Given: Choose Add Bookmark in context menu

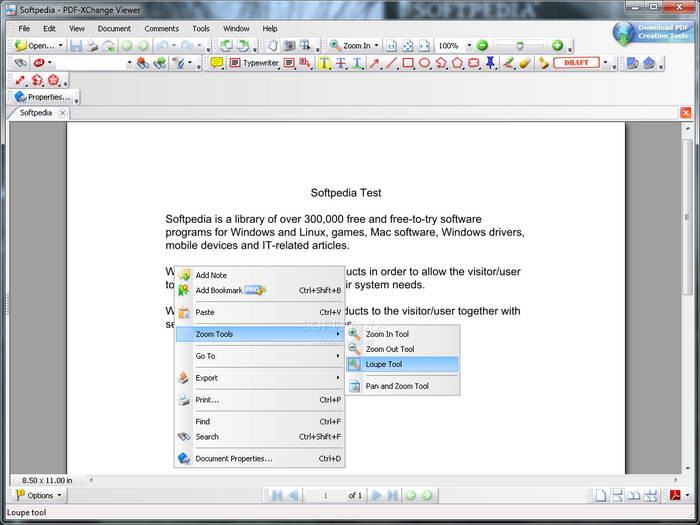Looking at the screenshot, I should pyautogui.click(x=260, y=290).
